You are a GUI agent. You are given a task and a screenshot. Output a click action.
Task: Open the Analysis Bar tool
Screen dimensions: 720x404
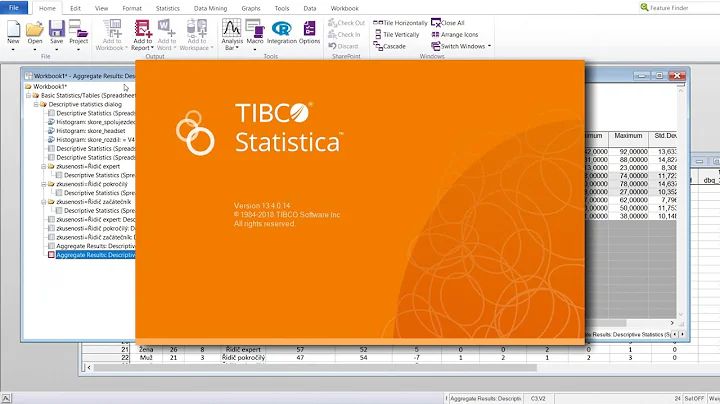pos(232,28)
